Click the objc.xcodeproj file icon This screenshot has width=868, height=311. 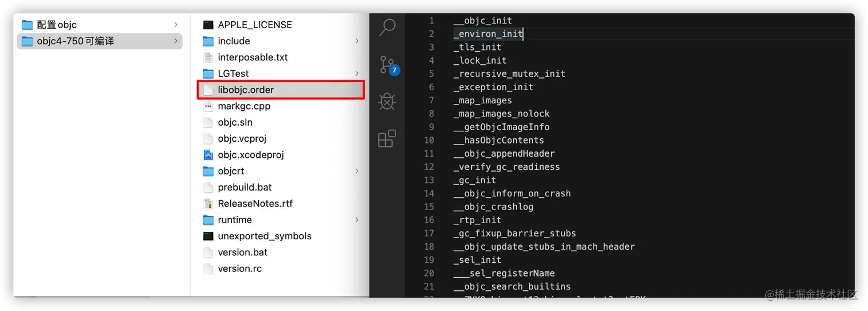(208, 155)
